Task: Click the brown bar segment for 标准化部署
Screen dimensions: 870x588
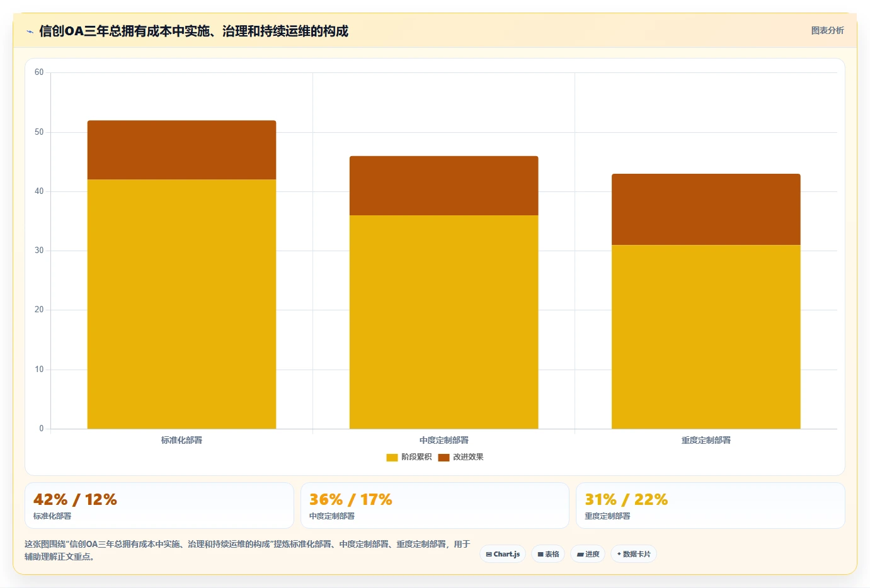Action: point(181,150)
